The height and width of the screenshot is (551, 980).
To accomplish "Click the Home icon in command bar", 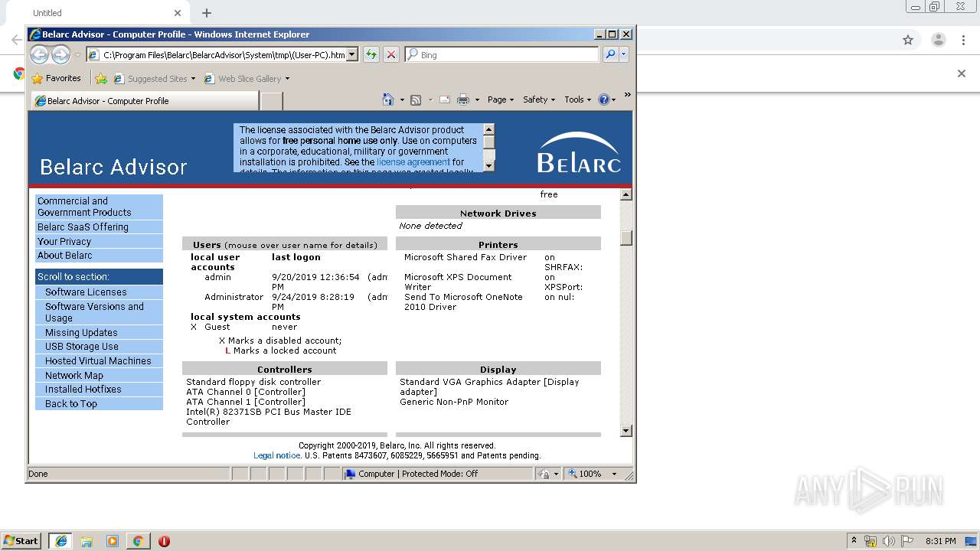I will [387, 99].
